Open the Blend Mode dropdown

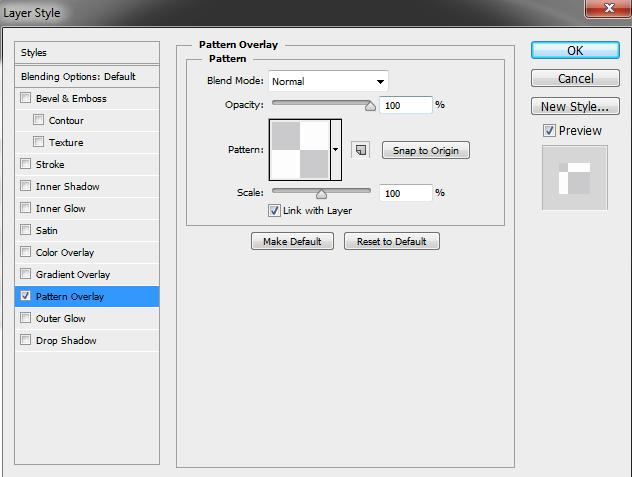tap(328, 81)
